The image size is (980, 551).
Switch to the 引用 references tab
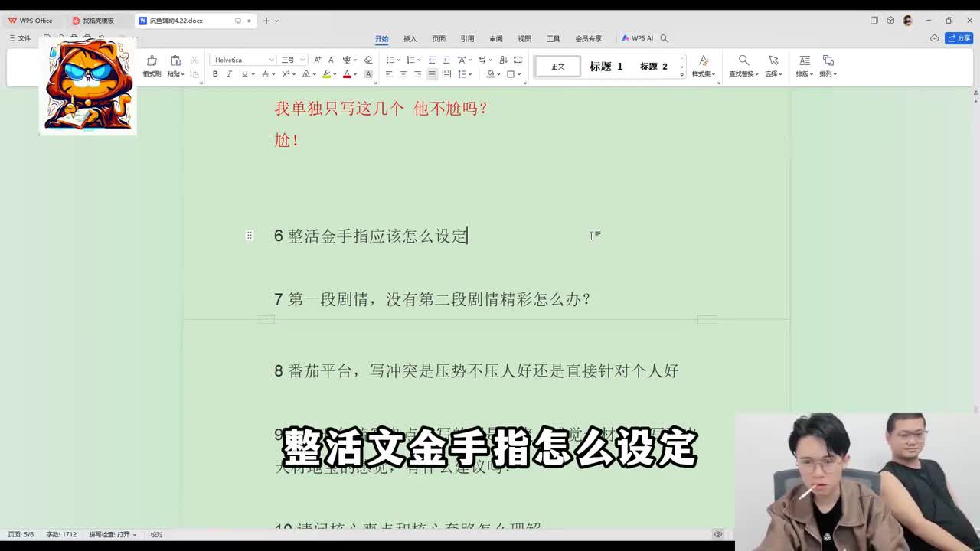click(x=467, y=38)
